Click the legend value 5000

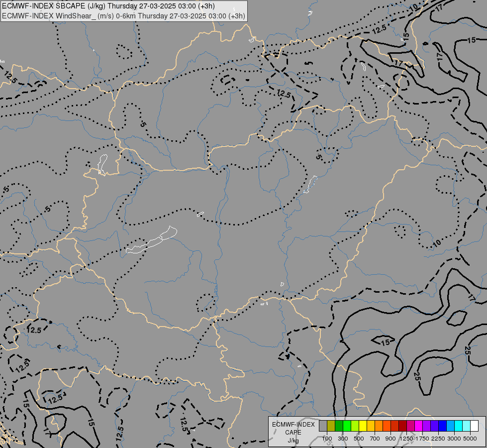(x=470, y=439)
